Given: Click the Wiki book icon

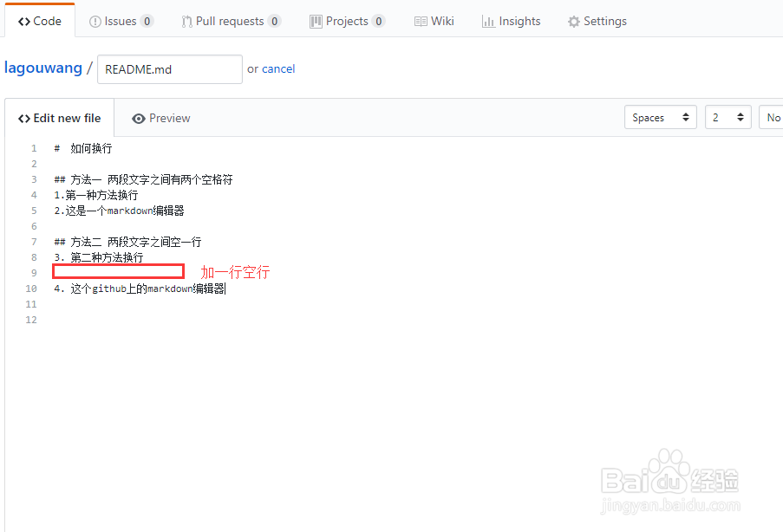Looking at the screenshot, I should coord(421,22).
